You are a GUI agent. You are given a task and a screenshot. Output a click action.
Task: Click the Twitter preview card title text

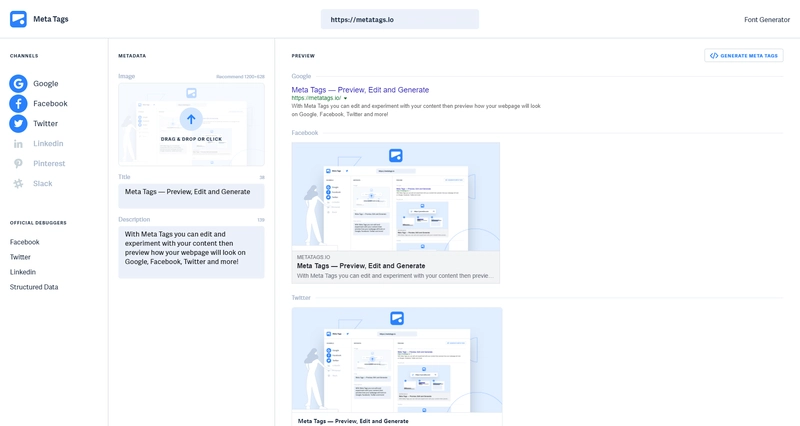[x=353, y=421]
